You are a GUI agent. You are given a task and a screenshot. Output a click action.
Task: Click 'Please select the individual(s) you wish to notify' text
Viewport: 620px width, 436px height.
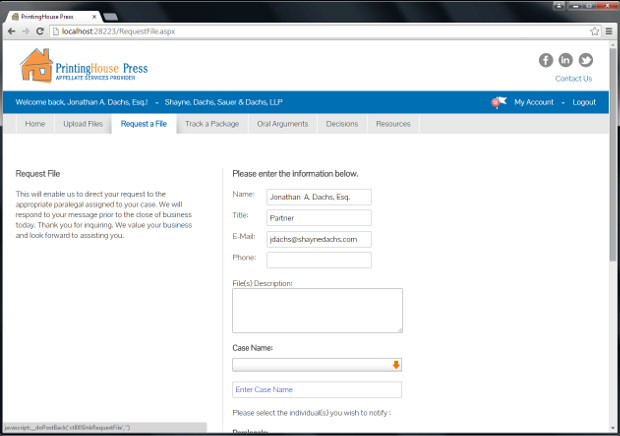tap(311, 413)
